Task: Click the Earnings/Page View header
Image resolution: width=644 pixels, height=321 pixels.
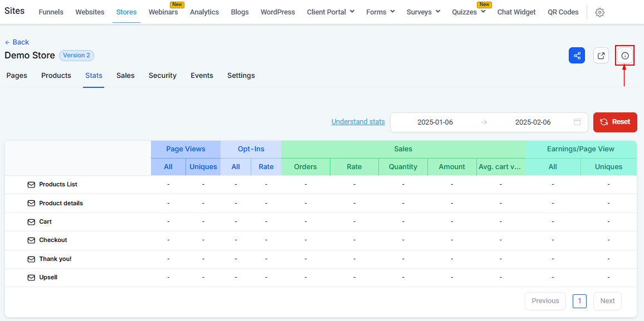Action: pyautogui.click(x=580, y=149)
